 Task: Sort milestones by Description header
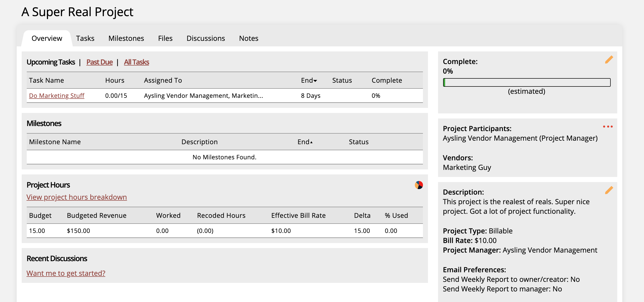[x=199, y=142]
